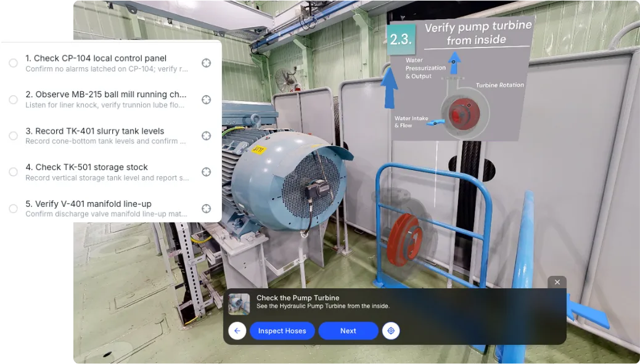The width and height of the screenshot is (640, 364).
Task: Click the 'Water Intake & Flow' label
Action: tap(411, 122)
